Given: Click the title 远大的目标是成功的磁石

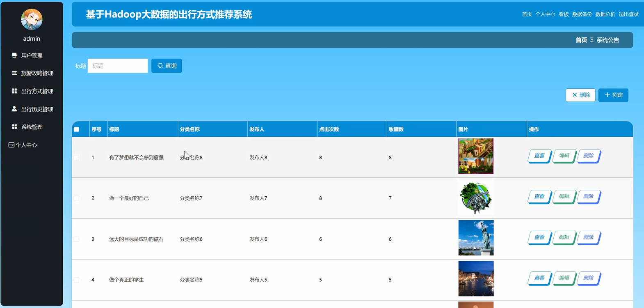Looking at the screenshot, I should [136, 239].
